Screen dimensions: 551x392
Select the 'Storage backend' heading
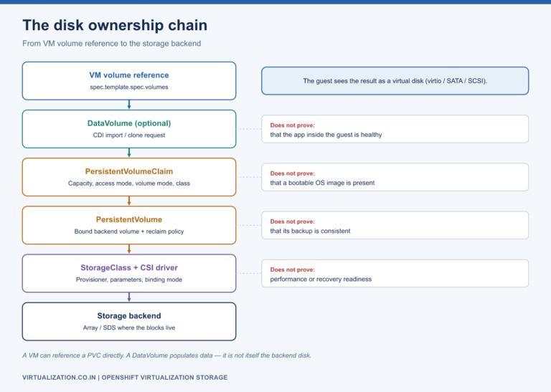pos(129,315)
